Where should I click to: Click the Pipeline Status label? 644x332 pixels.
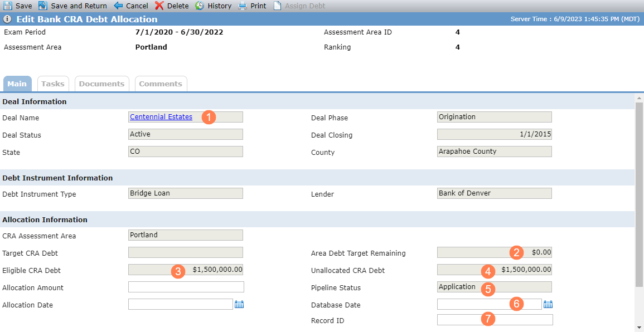click(336, 287)
